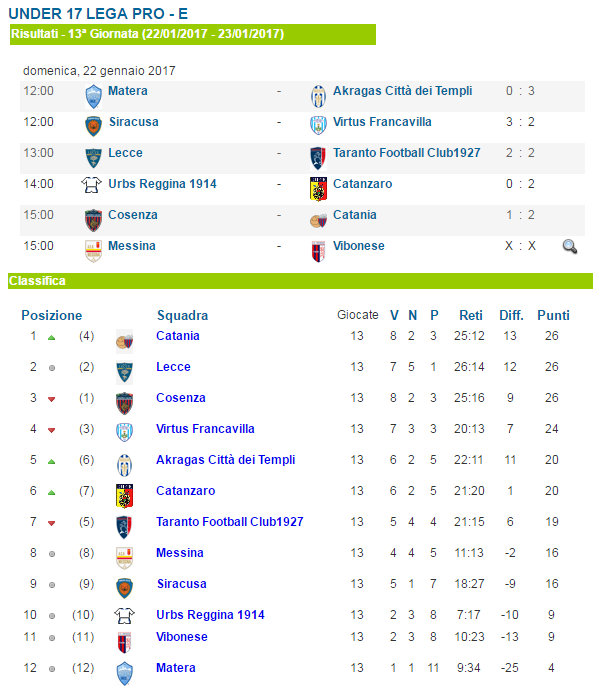Click the Taranto crest in the standings

[x=125, y=527]
